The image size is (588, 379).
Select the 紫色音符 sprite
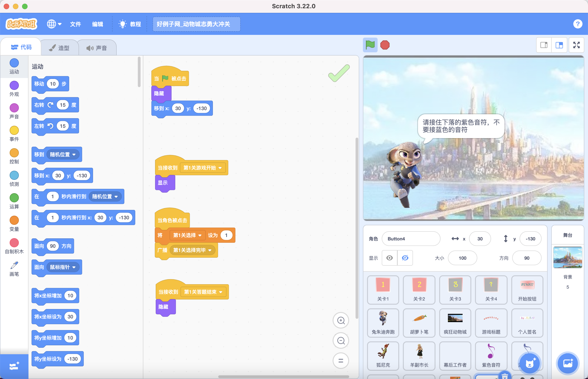[491, 356]
